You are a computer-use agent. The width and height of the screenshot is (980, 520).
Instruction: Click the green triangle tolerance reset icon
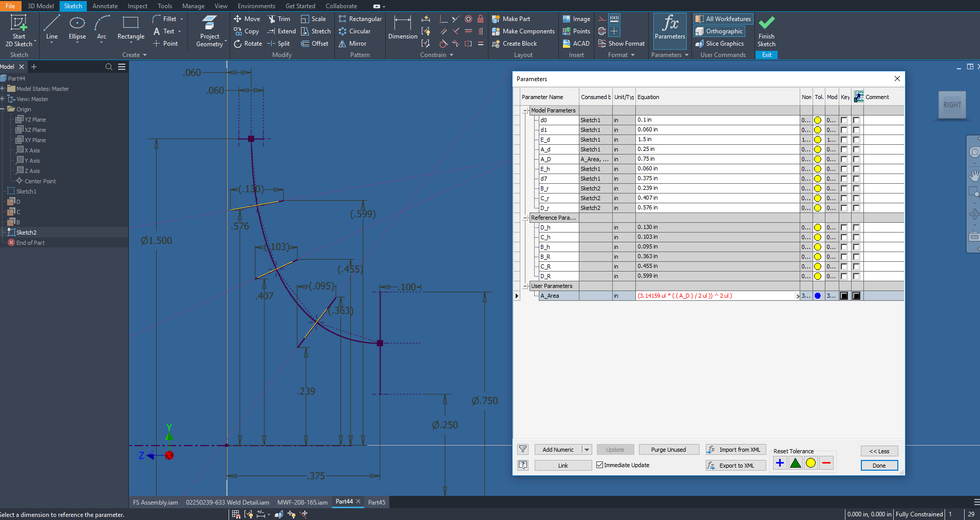click(x=796, y=463)
